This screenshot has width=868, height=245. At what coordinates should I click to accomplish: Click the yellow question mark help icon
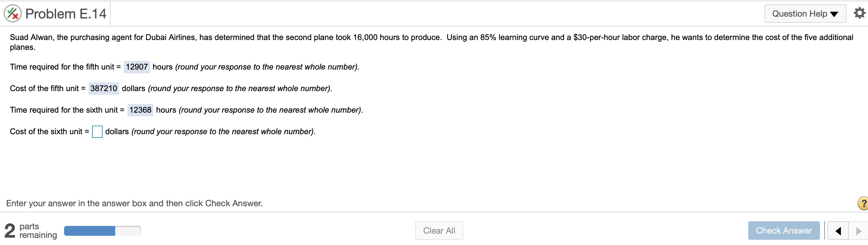(863, 203)
